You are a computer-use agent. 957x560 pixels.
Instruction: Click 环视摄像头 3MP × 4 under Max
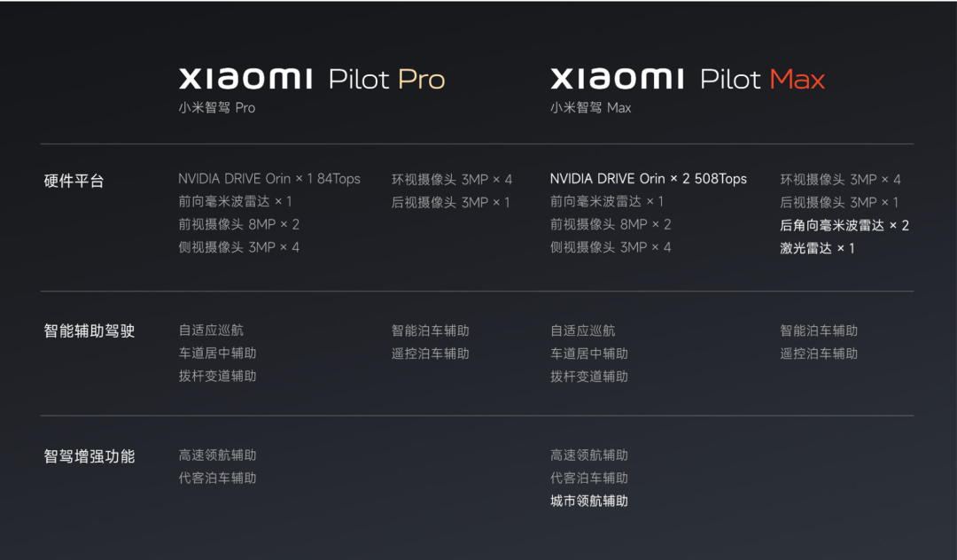click(840, 179)
